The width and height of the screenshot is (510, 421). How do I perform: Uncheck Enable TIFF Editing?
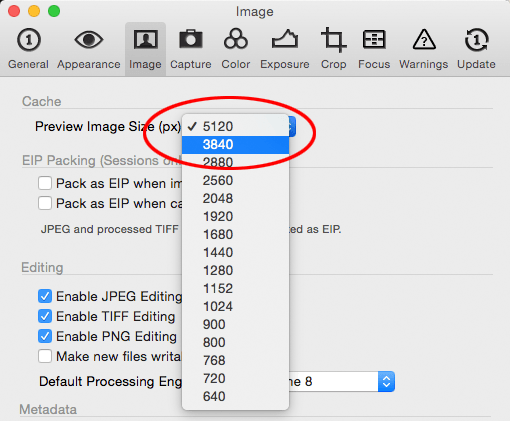pyautogui.click(x=45, y=316)
